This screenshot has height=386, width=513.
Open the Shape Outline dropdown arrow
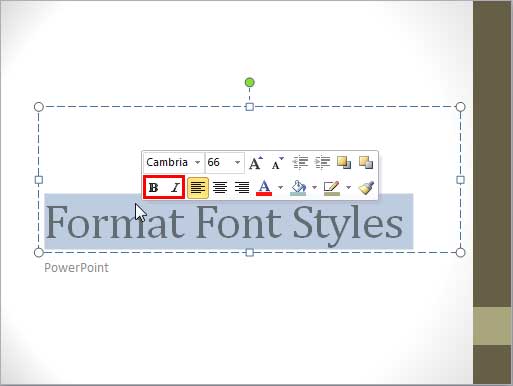tap(349, 188)
